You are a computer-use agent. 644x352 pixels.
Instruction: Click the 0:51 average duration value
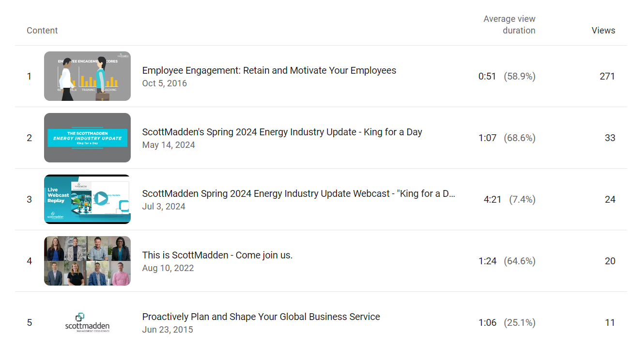point(487,77)
